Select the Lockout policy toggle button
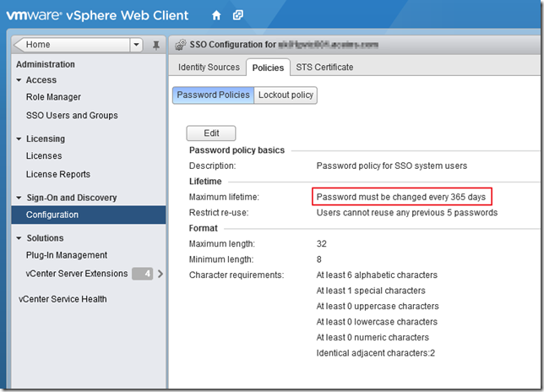Screen dimensions: 544x392 pos(286,95)
